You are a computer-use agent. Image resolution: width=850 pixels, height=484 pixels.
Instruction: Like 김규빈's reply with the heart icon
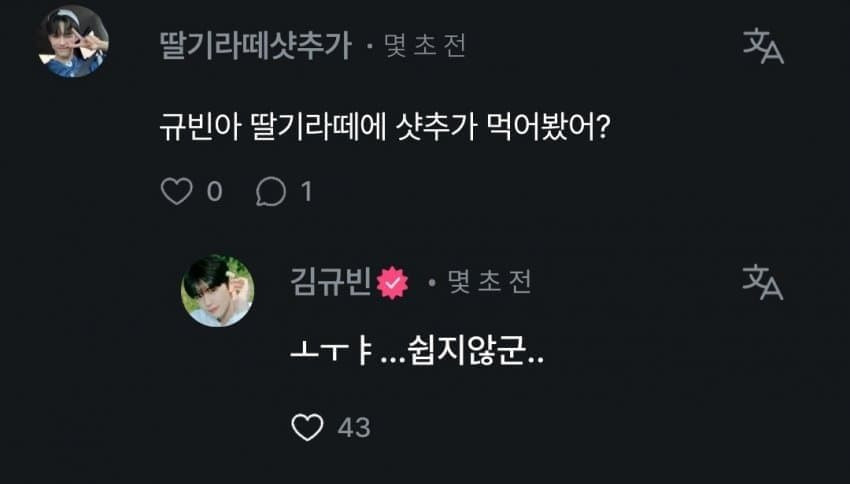tap(307, 427)
